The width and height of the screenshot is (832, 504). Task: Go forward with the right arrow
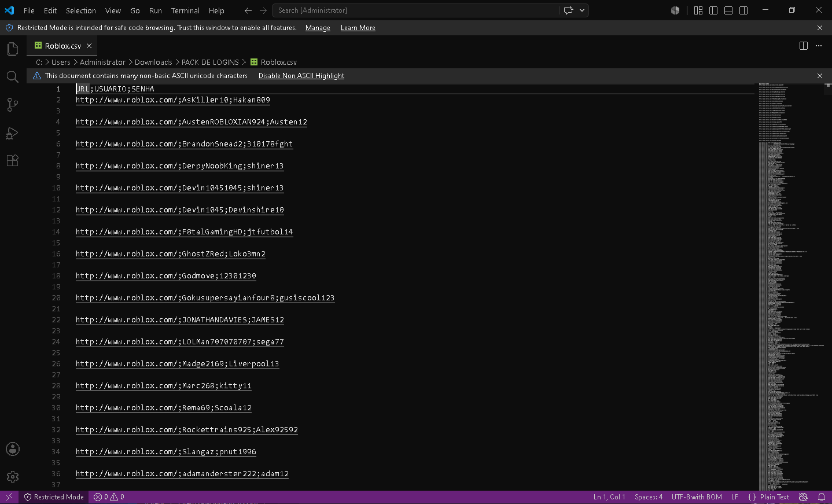click(263, 10)
